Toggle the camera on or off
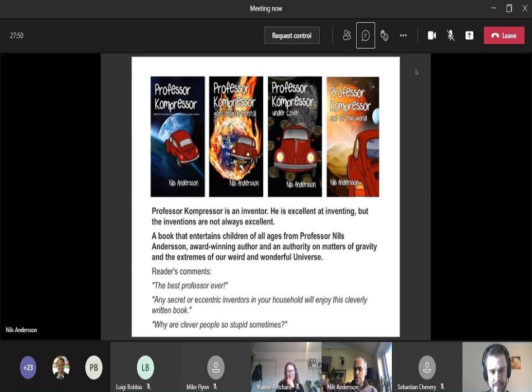This screenshot has width=532, height=392. (432, 35)
